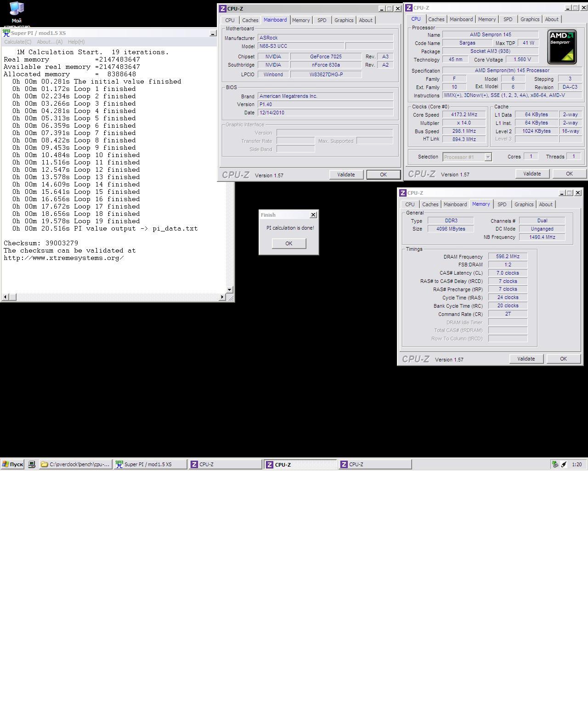Open the About tab in Mainboard CPU-Z window
This screenshot has width=588, height=711.
[366, 20]
